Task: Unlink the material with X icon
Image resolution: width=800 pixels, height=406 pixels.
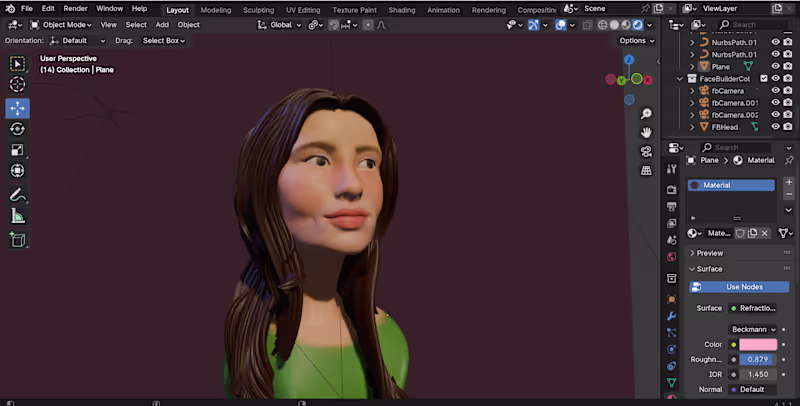Action: [x=764, y=233]
